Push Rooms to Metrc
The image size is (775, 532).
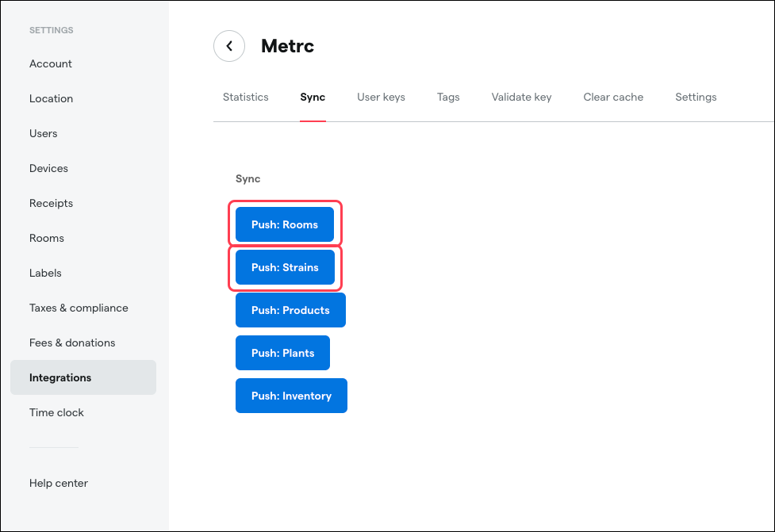(285, 224)
